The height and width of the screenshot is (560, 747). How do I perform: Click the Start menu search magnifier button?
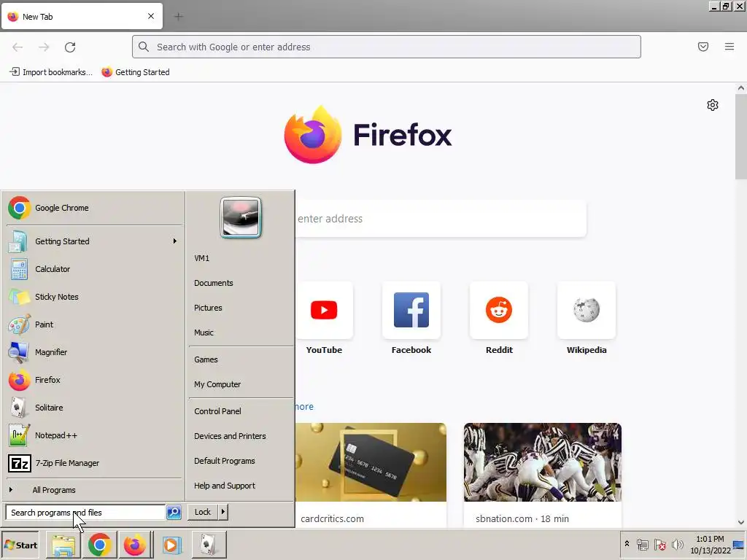point(174,513)
